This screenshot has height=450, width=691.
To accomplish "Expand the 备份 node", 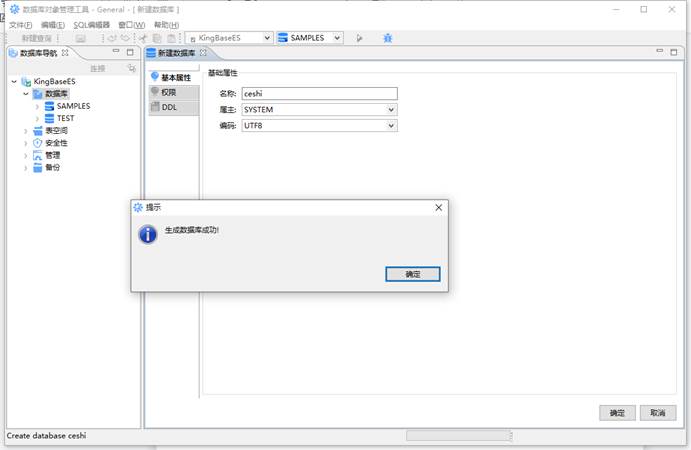I will pyautogui.click(x=26, y=168).
